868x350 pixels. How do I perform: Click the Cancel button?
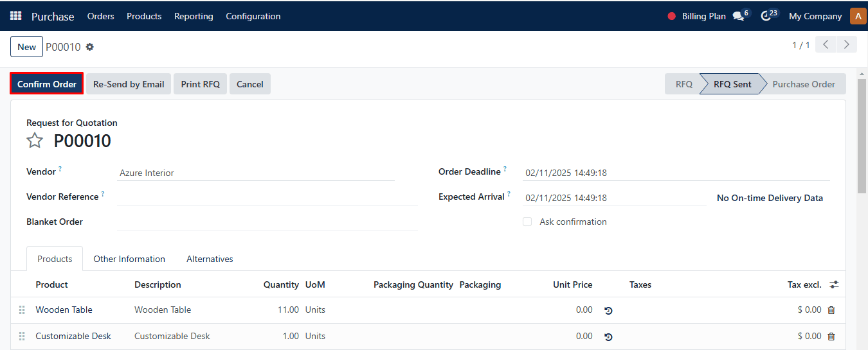tap(250, 84)
